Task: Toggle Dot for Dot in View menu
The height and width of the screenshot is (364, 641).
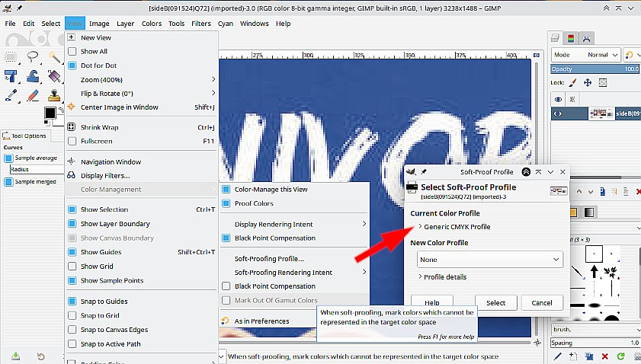Action: pyautogui.click(x=72, y=65)
